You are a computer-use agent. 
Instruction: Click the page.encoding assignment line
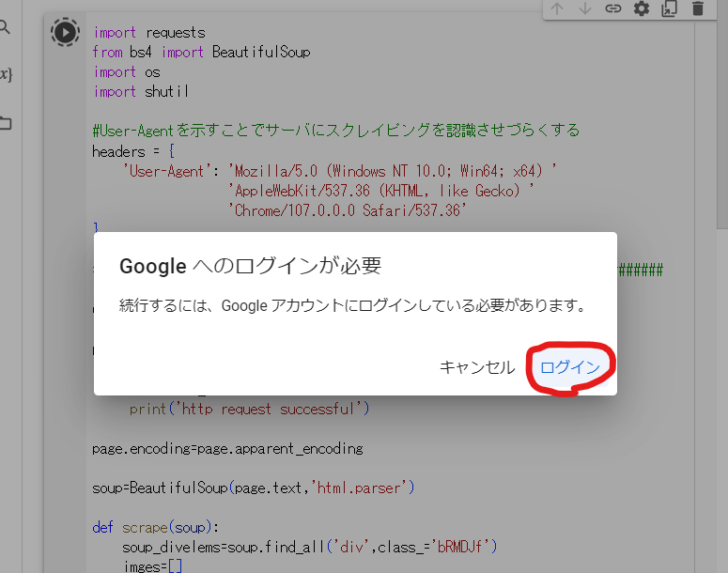(226, 448)
